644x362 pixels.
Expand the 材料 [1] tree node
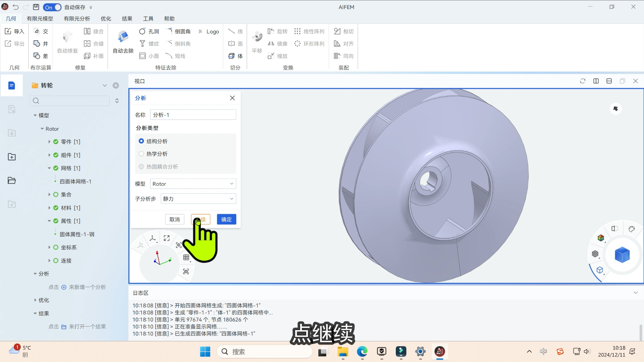pyautogui.click(x=49, y=208)
